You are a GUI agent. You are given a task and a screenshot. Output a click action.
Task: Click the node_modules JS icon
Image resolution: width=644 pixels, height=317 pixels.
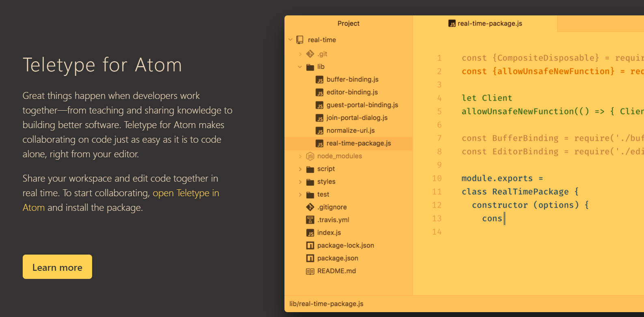[x=310, y=156]
